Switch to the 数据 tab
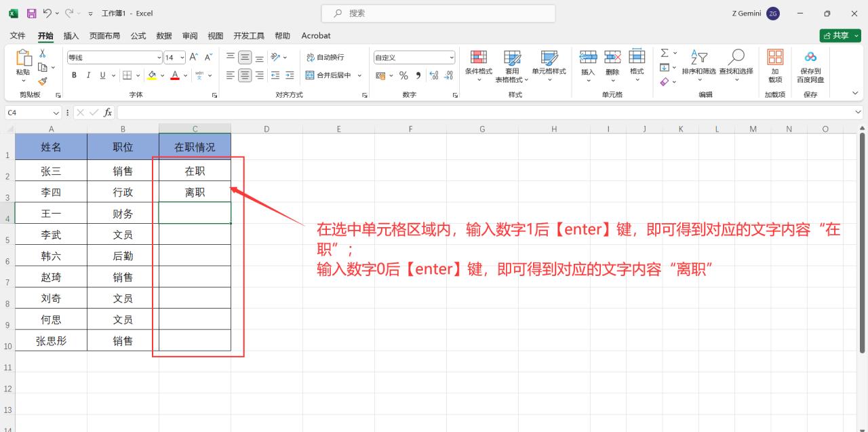Image resolution: width=868 pixels, height=432 pixels. pyautogui.click(x=164, y=36)
